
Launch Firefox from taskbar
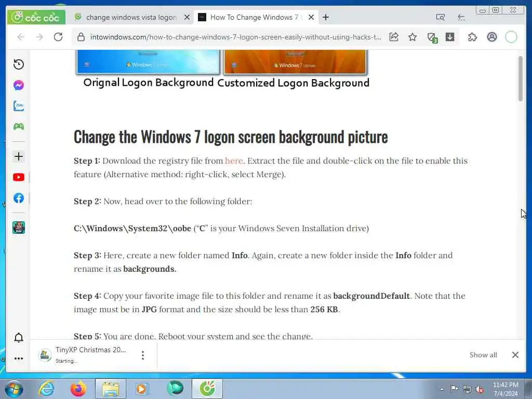click(78, 389)
